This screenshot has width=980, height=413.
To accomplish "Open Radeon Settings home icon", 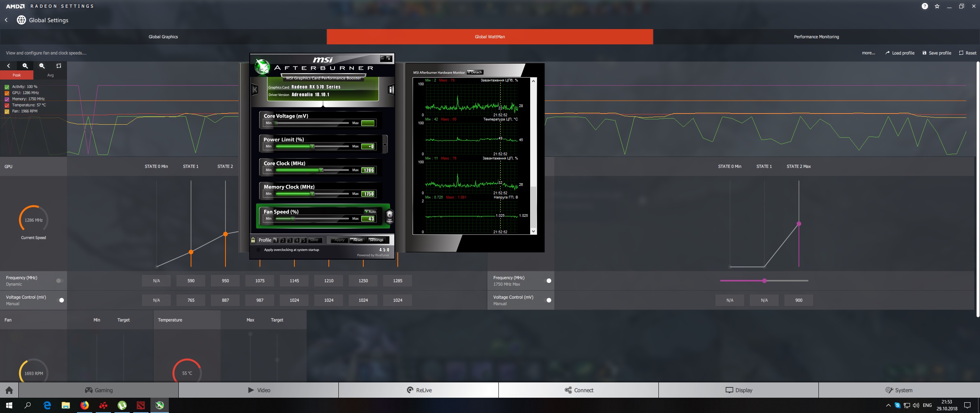I will (x=9, y=390).
